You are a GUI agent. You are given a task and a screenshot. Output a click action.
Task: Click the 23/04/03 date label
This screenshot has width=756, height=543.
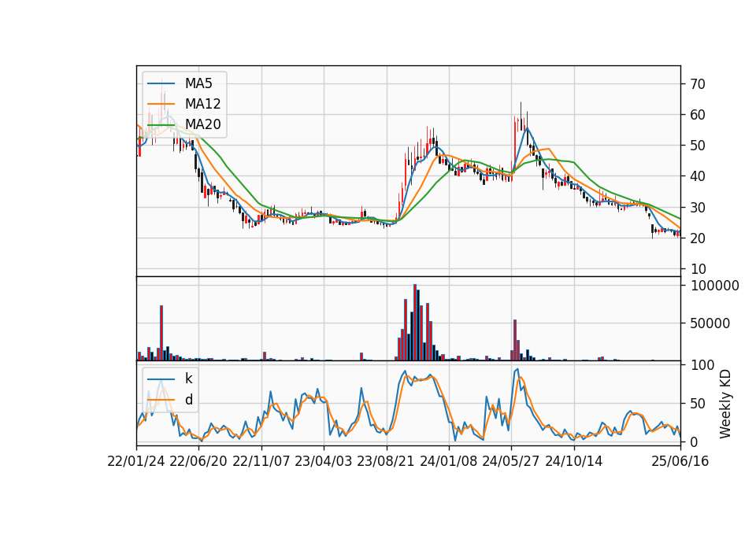(323, 461)
